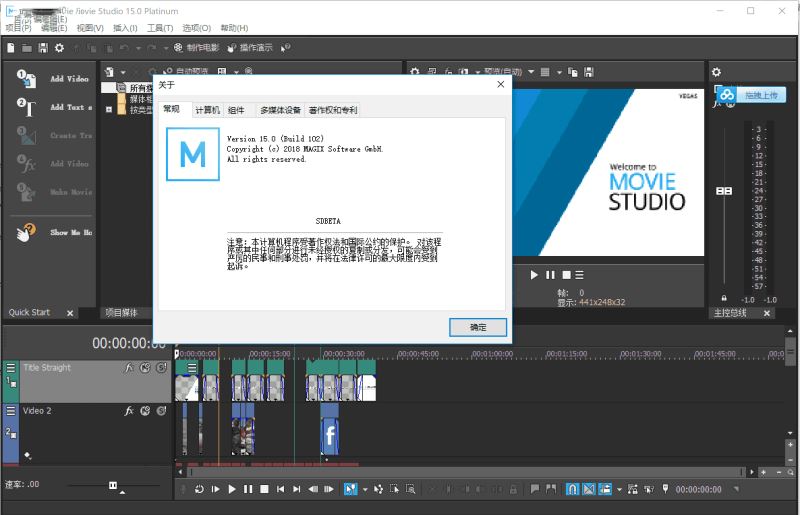Screen dimensions: 800x515
Task: Open the edit tool dropdown arrow
Action: (x=365, y=489)
